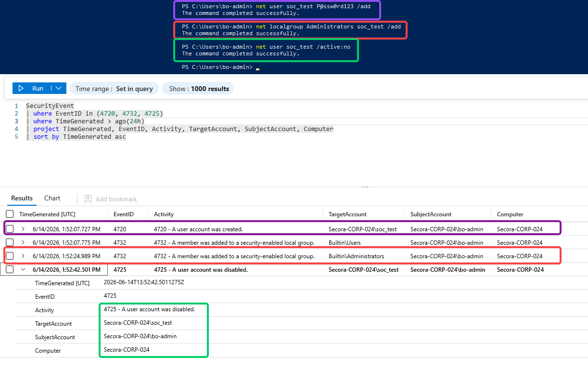Select the Builtin\Administrators cell
Image resolution: width=588 pixels, height=370 pixels.
point(357,256)
